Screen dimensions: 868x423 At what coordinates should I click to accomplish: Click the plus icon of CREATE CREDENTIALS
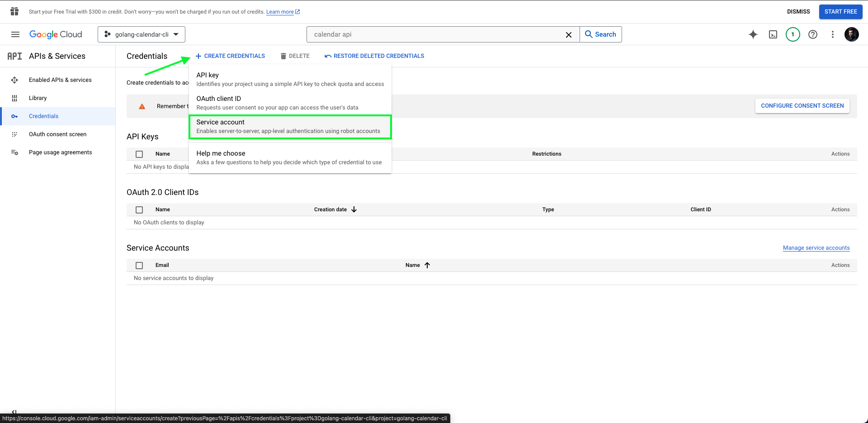198,56
